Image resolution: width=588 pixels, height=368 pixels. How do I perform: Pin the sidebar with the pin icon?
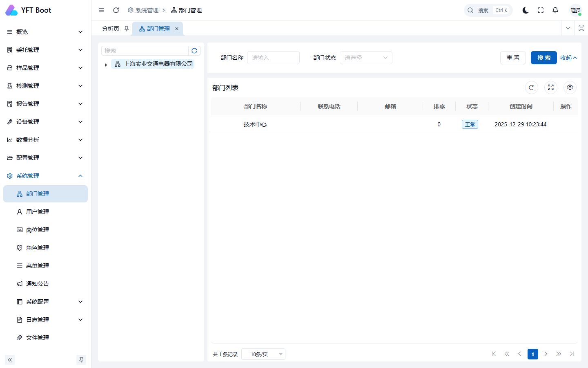(x=81, y=360)
